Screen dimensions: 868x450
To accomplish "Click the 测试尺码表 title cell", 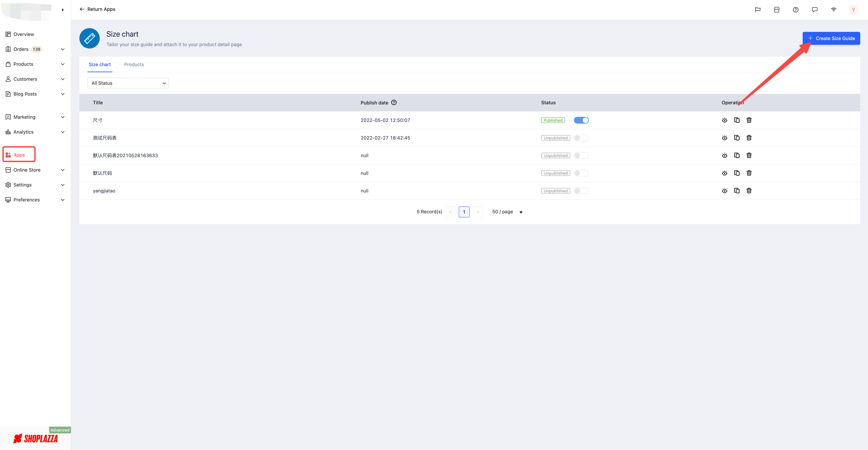I will [105, 138].
